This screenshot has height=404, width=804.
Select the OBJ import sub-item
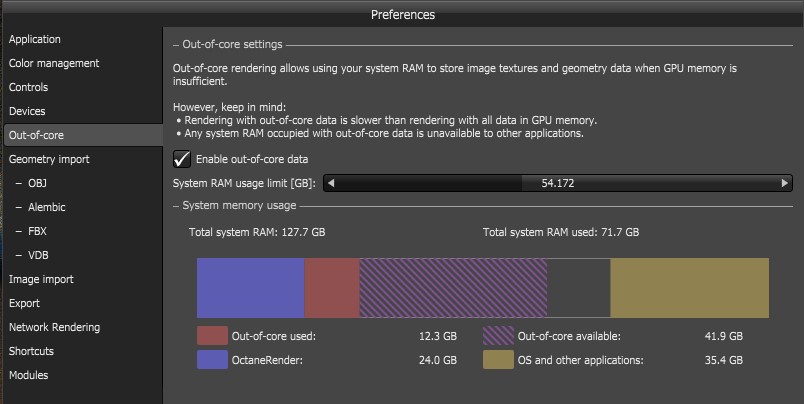[x=37, y=183]
